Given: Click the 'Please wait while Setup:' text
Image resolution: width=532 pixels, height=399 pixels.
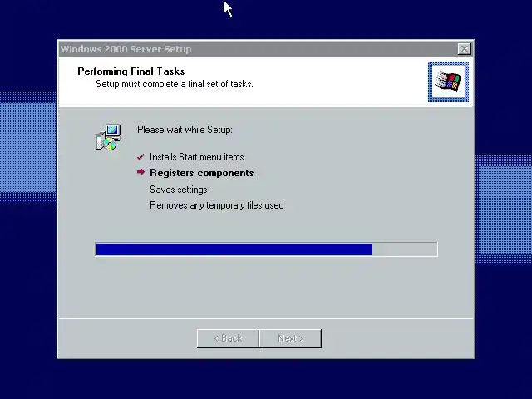Looking at the screenshot, I should 185,130.
